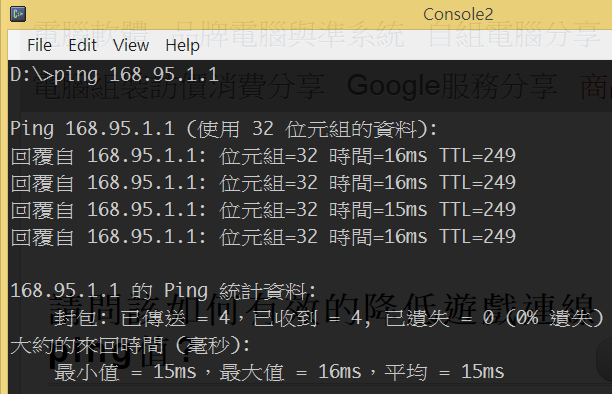Click the 時間=15ms value in the replies
Viewport: 612px width, 394px height.
tap(378, 210)
